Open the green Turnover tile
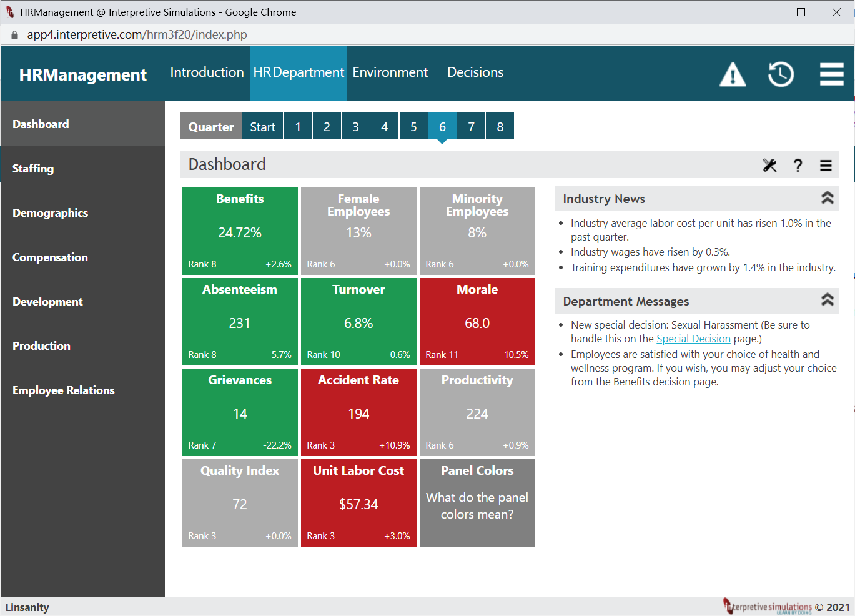This screenshot has width=855, height=616. 358,322
